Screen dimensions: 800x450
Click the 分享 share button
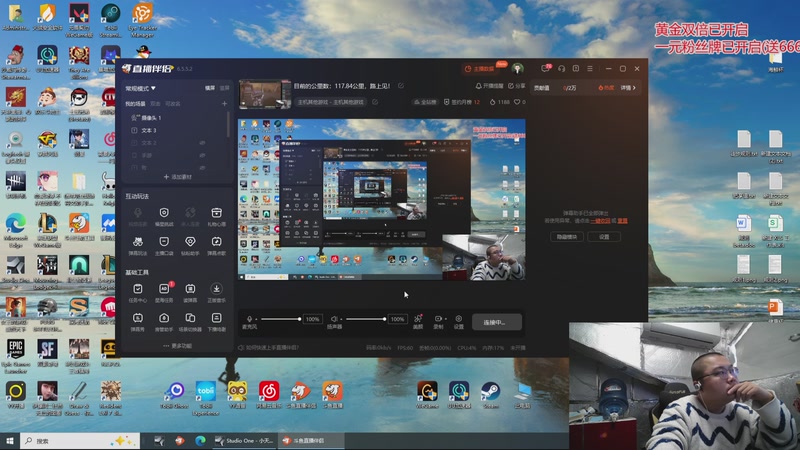tap(516, 86)
